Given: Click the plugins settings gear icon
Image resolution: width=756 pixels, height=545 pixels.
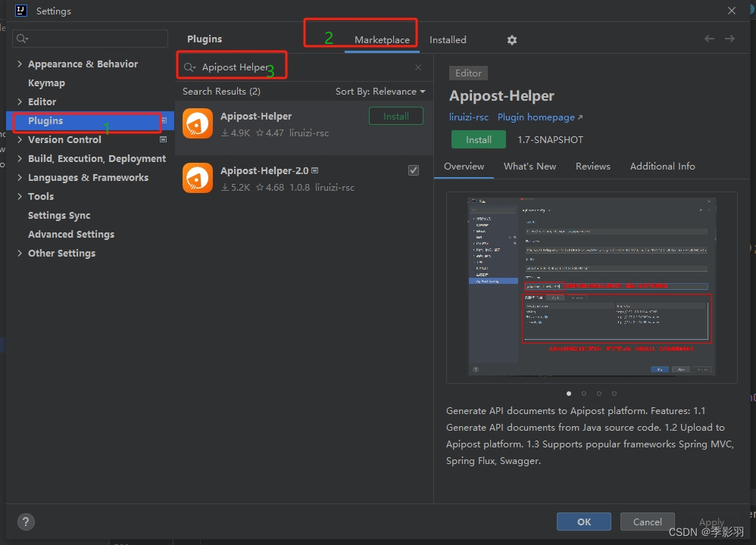Looking at the screenshot, I should click(511, 40).
